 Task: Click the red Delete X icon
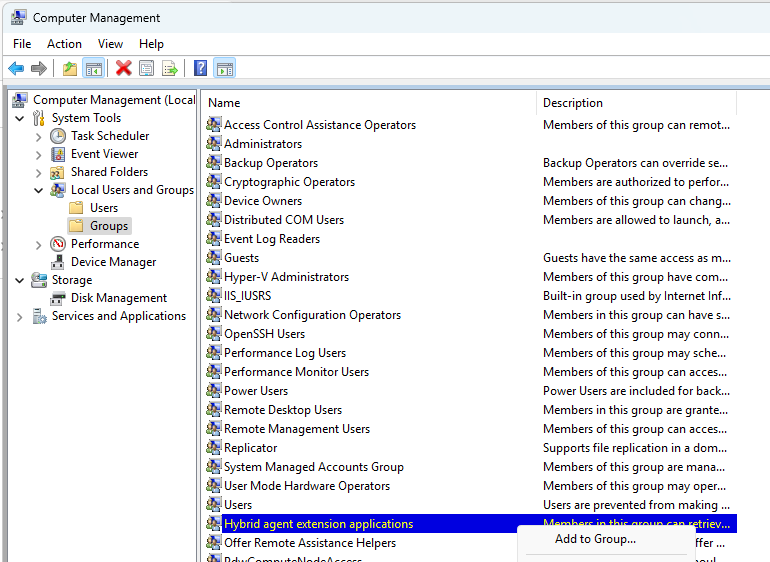coord(123,68)
